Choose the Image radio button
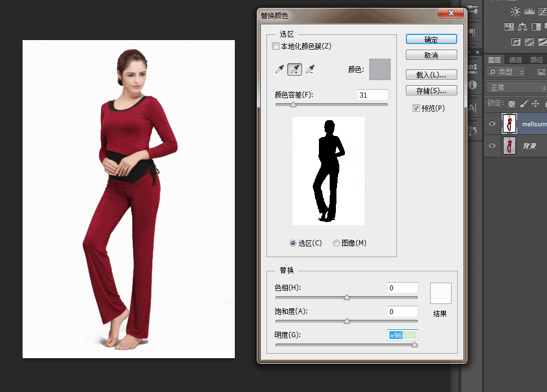The height and width of the screenshot is (392, 547). click(x=336, y=243)
